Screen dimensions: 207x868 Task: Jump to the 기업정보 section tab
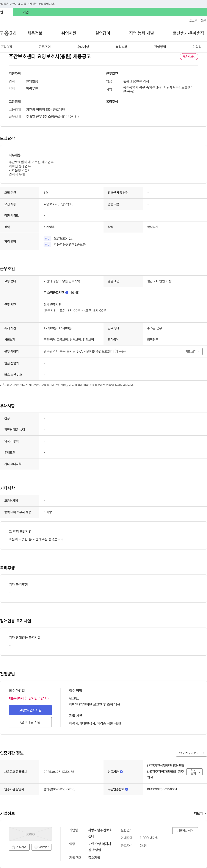(x=198, y=47)
